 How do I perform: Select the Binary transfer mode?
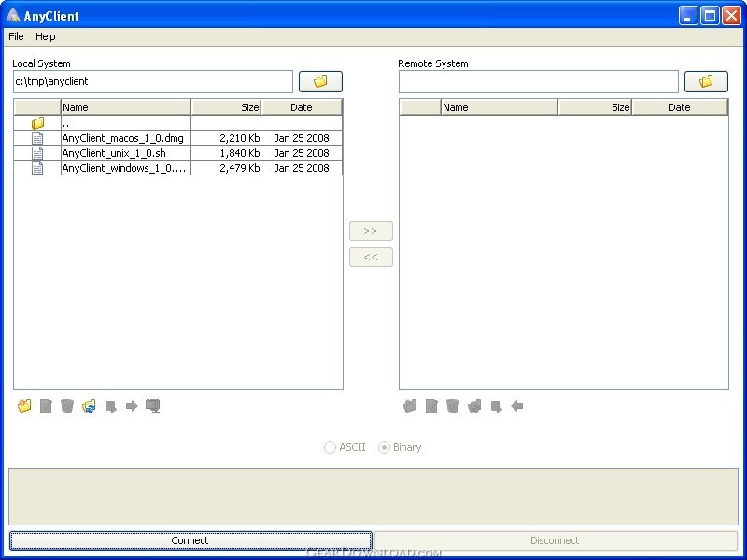coord(400,448)
